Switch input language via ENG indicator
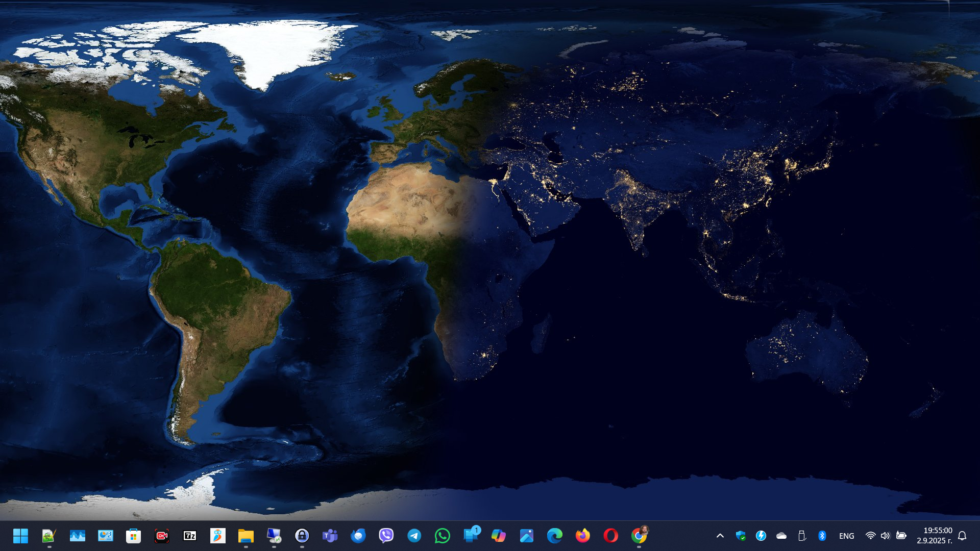This screenshot has height=551, width=980. pyautogui.click(x=846, y=536)
